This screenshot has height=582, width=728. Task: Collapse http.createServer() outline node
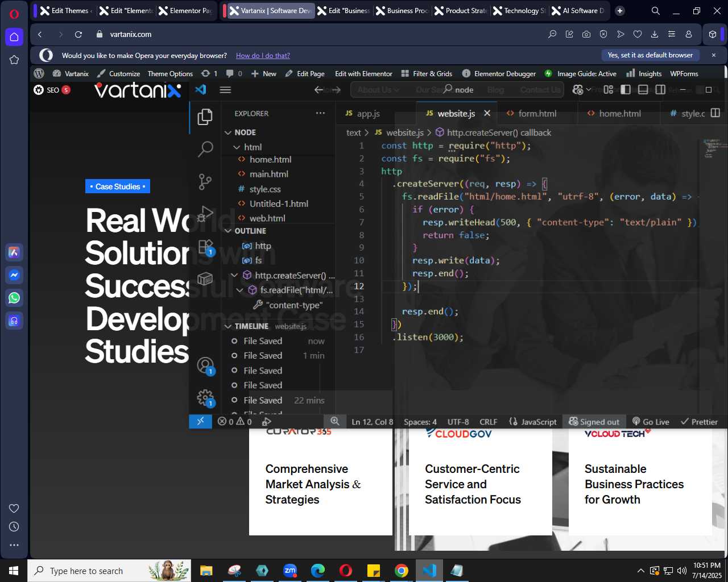tap(234, 276)
